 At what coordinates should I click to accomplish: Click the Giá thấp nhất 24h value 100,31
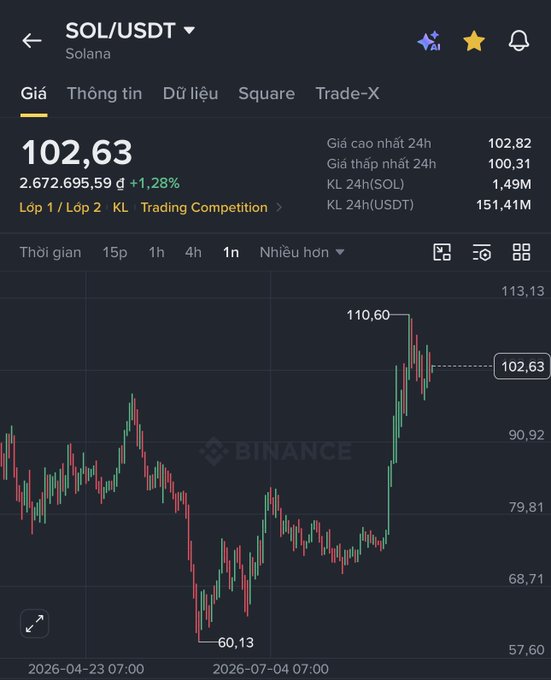pos(509,163)
